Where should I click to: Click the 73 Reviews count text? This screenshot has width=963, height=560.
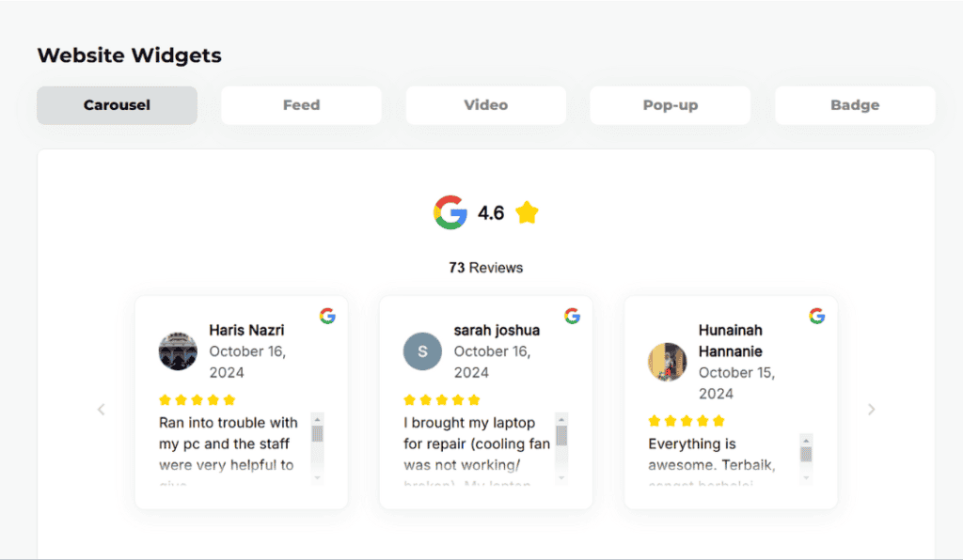pyautogui.click(x=485, y=268)
